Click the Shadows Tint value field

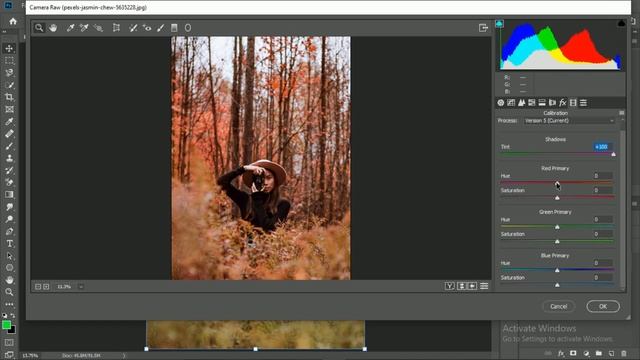603,147
